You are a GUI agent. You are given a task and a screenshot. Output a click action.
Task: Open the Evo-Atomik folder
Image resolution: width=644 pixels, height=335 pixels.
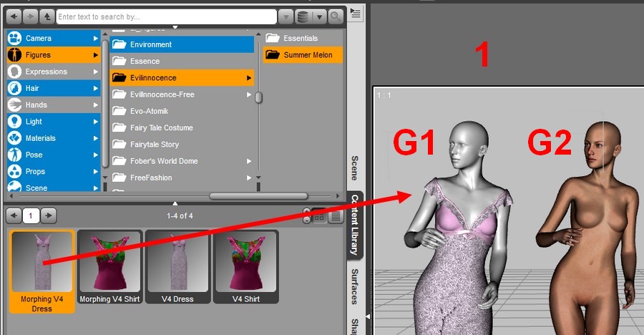tap(182, 111)
